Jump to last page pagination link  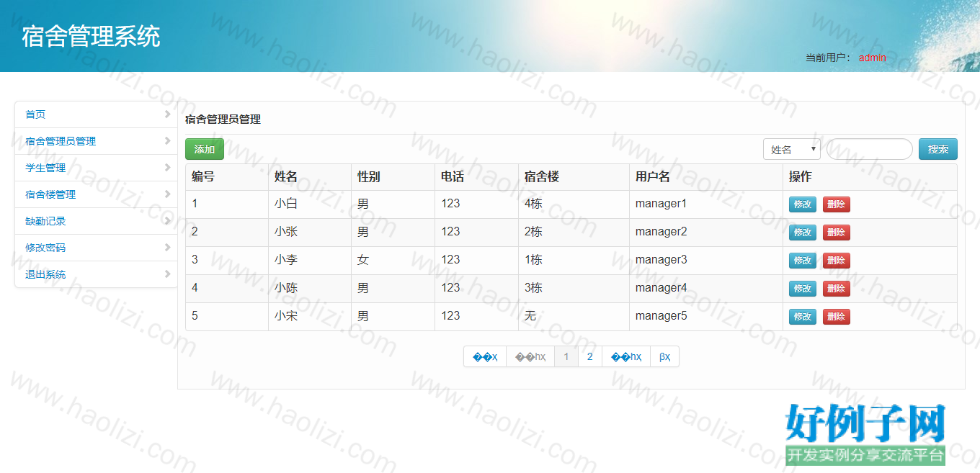(x=665, y=357)
